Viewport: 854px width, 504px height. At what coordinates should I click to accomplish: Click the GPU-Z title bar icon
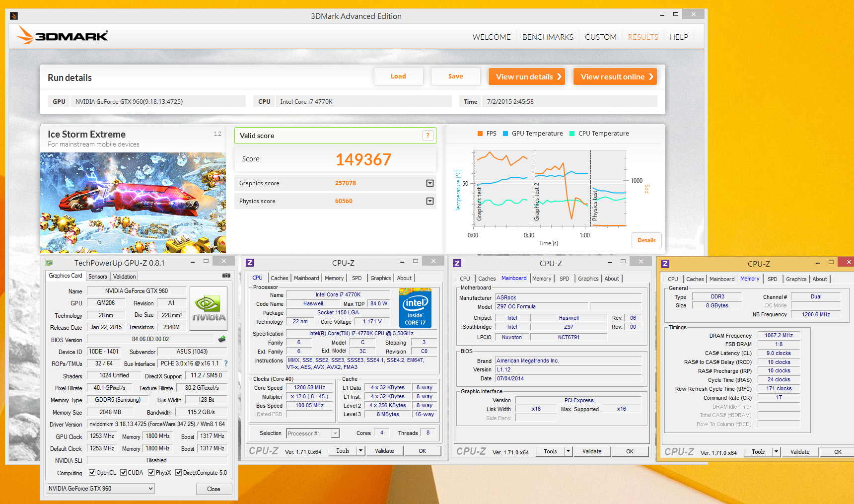tap(49, 263)
